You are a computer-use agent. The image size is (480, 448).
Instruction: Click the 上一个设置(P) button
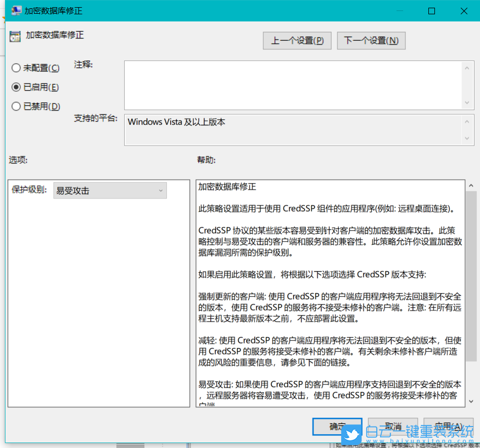297,40
